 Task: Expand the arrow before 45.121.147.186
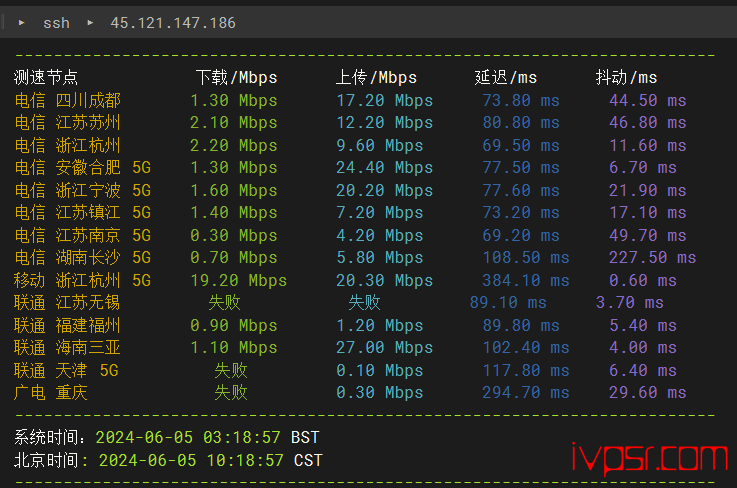90,23
